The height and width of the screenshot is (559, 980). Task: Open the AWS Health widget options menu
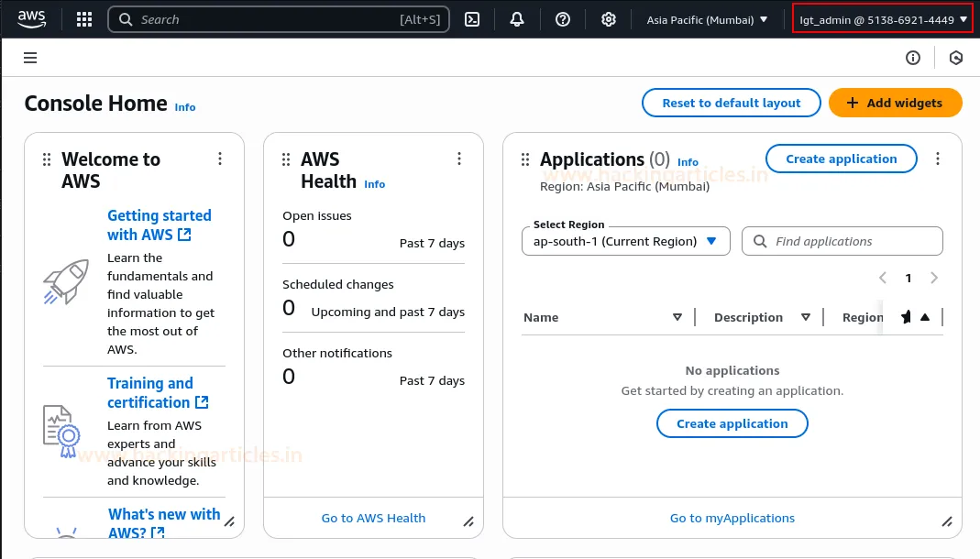pos(459,159)
